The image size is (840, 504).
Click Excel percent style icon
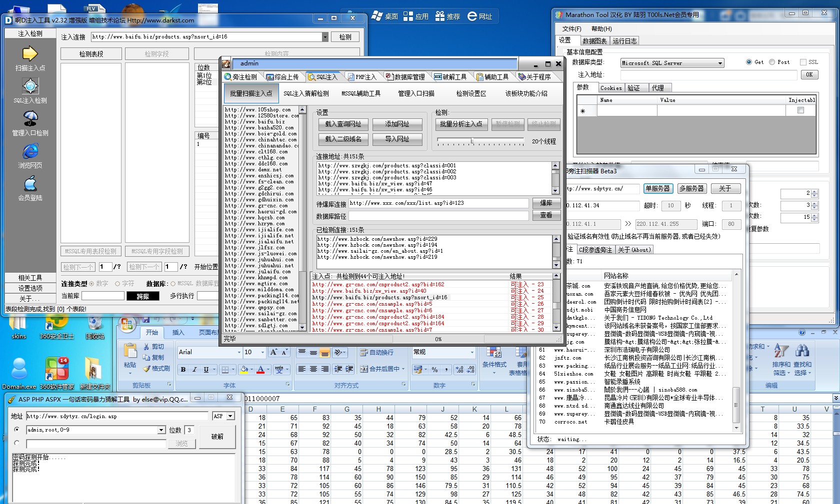click(434, 370)
